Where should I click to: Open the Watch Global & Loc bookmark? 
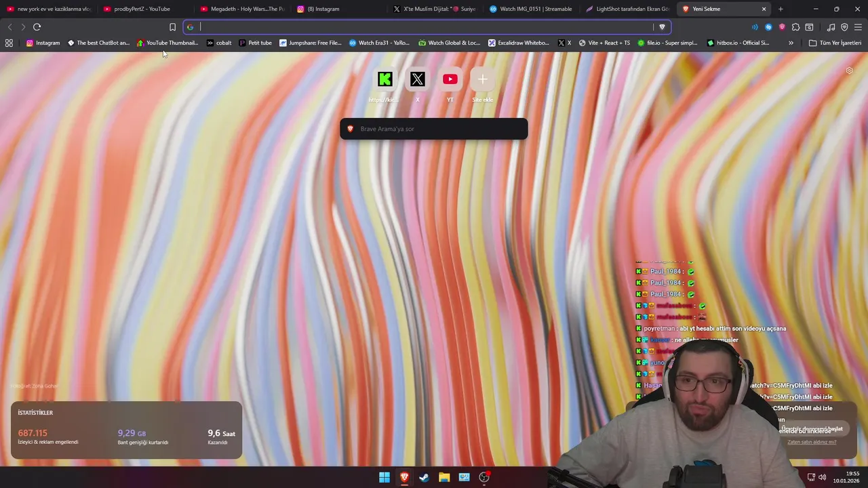(x=450, y=43)
